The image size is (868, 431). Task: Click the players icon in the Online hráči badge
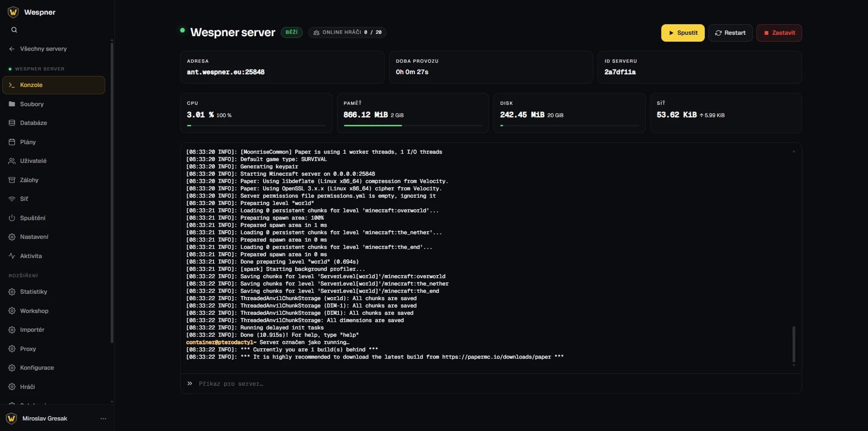pos(316,32)
